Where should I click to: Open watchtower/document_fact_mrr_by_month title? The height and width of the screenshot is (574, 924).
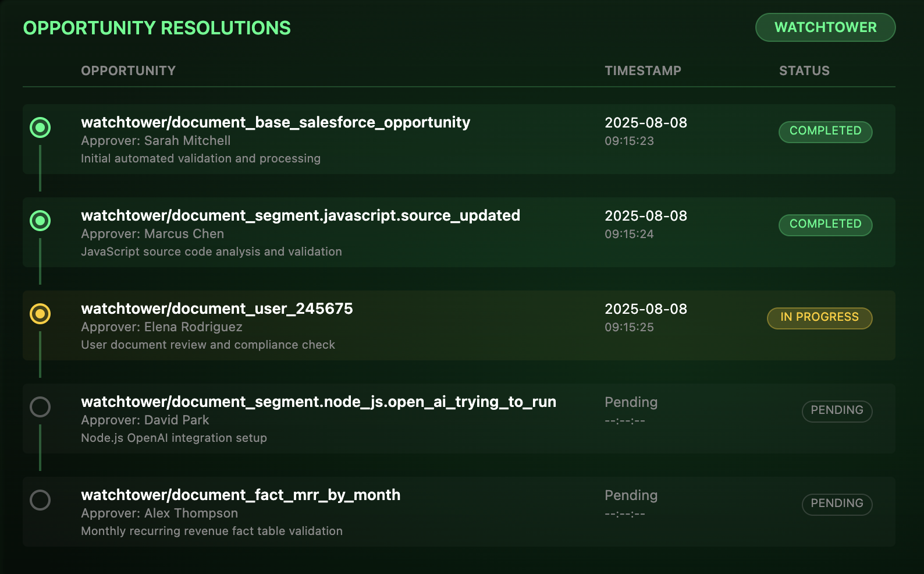pos(240,495)
